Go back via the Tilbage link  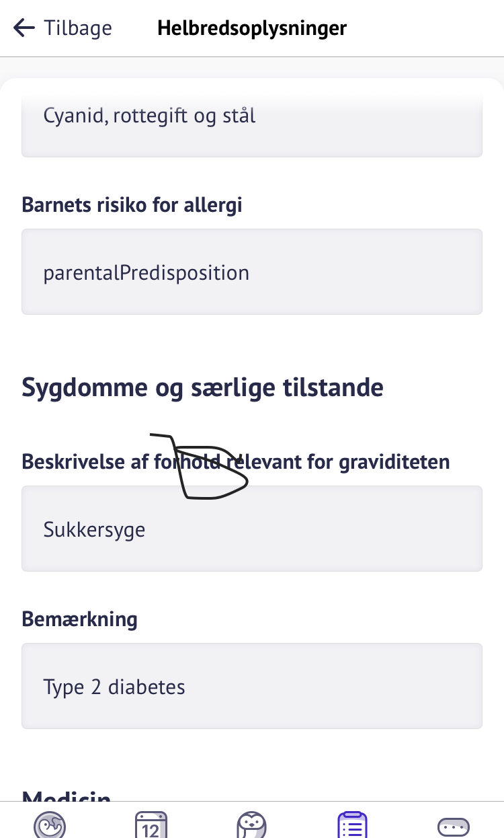pos(77,28)
